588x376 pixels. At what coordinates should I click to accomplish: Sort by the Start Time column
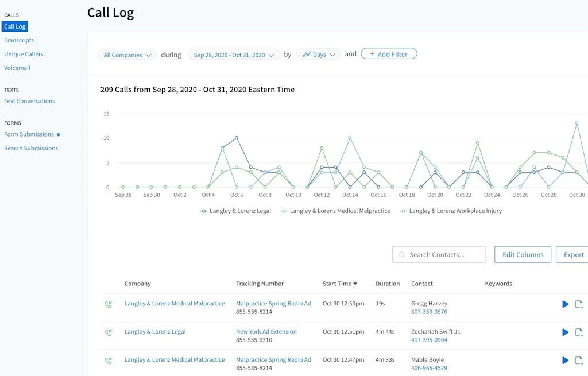pyautogui.click(x=340, y=284)
